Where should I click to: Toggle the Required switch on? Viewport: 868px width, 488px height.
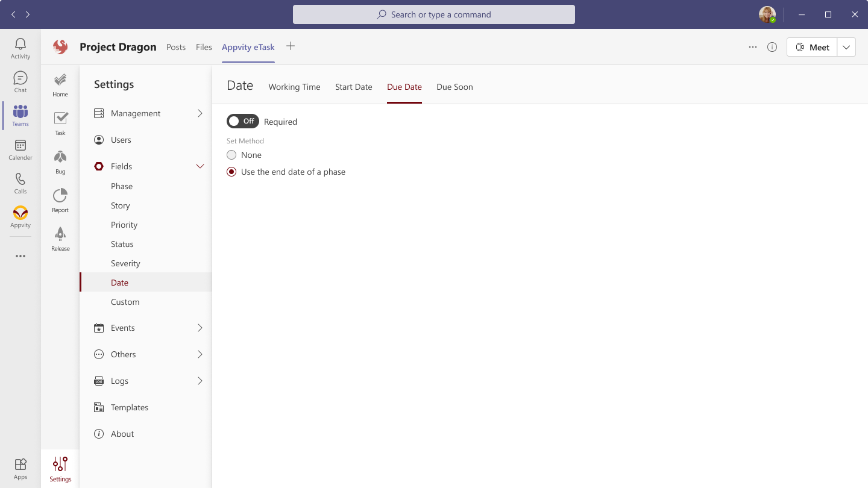click(x=242, y=121)
